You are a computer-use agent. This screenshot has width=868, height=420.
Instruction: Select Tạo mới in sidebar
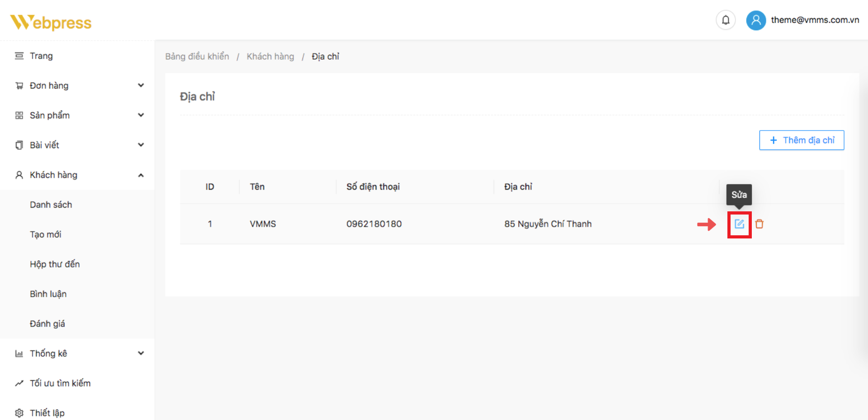[x=46, y=234]
